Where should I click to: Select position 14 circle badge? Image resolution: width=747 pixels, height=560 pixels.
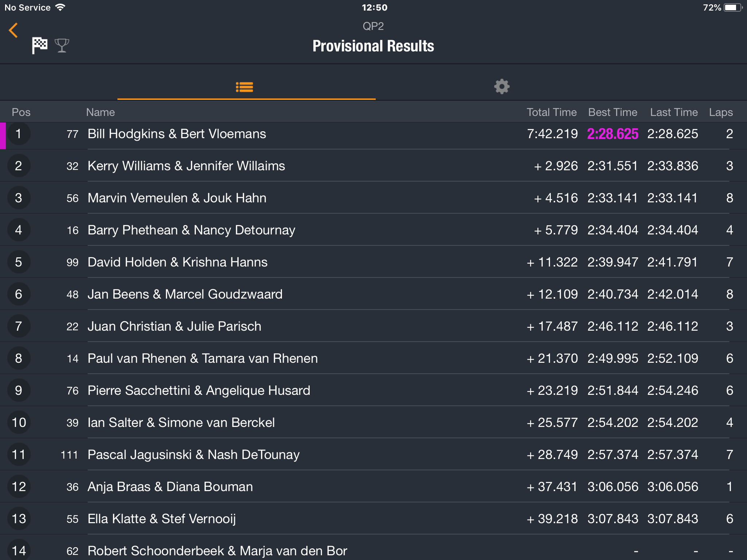pyautogui.click(x=19, y=549)
